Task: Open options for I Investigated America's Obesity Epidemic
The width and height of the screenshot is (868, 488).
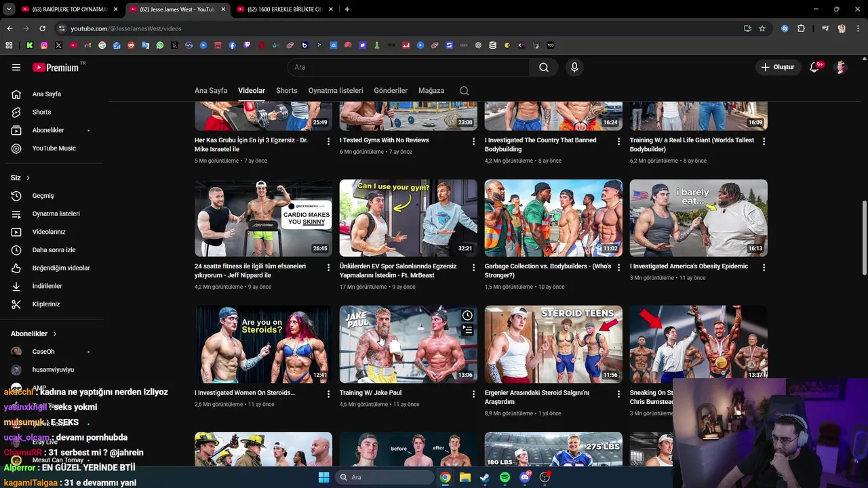Action: [x=764, y=267]
